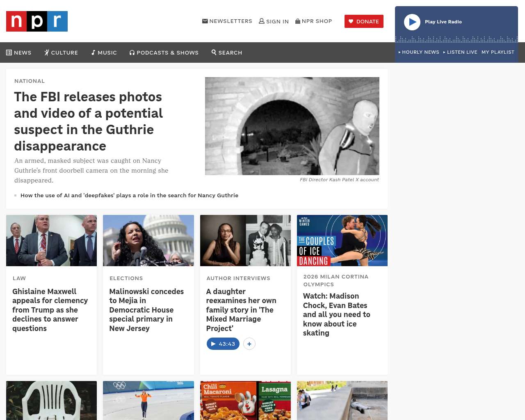Click the Couples of Ice Dancing thumbnail
The width and height of the screenshot is (525, 420).
tap(342, 240)
